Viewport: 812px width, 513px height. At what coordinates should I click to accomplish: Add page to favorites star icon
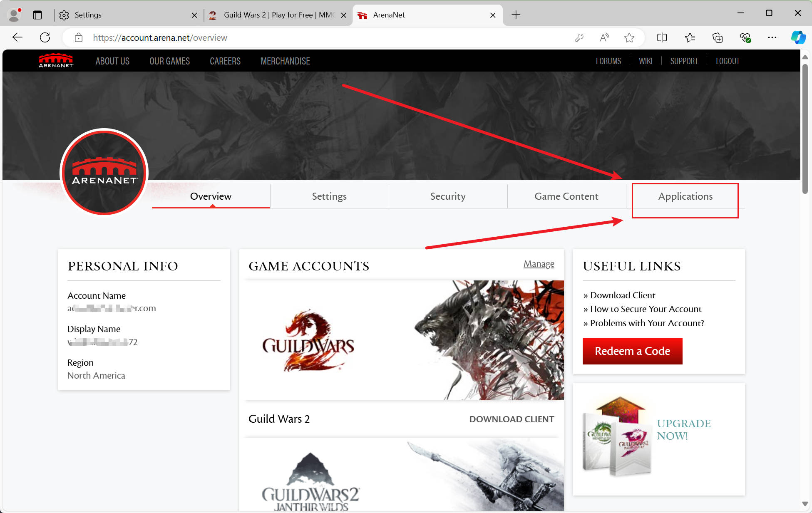click(x=629, y=38)
